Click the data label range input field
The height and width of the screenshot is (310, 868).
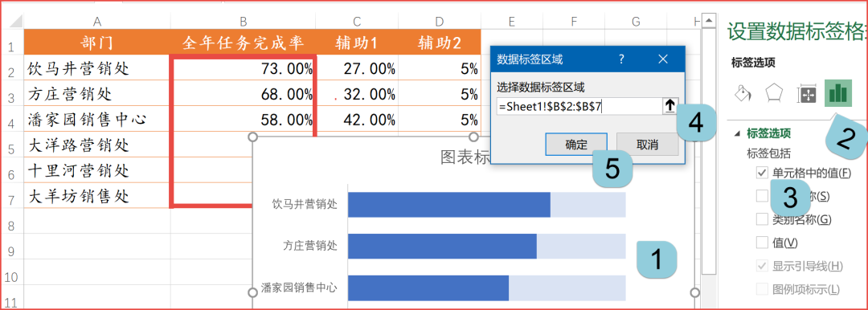tap(579, 106)
